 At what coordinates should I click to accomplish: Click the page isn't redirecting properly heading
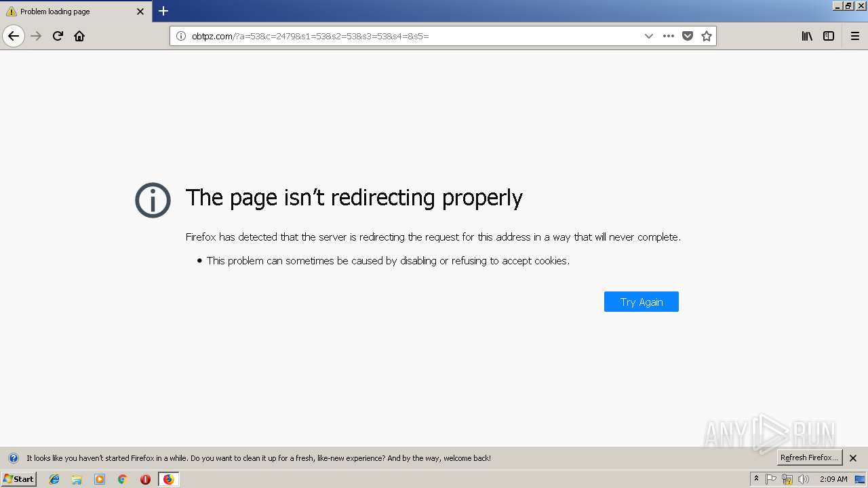point(354,197)
